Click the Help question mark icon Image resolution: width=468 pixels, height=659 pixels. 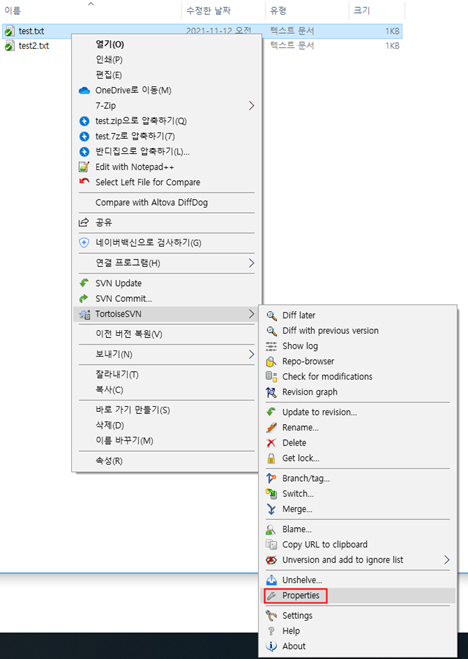(x=271, y=631)
